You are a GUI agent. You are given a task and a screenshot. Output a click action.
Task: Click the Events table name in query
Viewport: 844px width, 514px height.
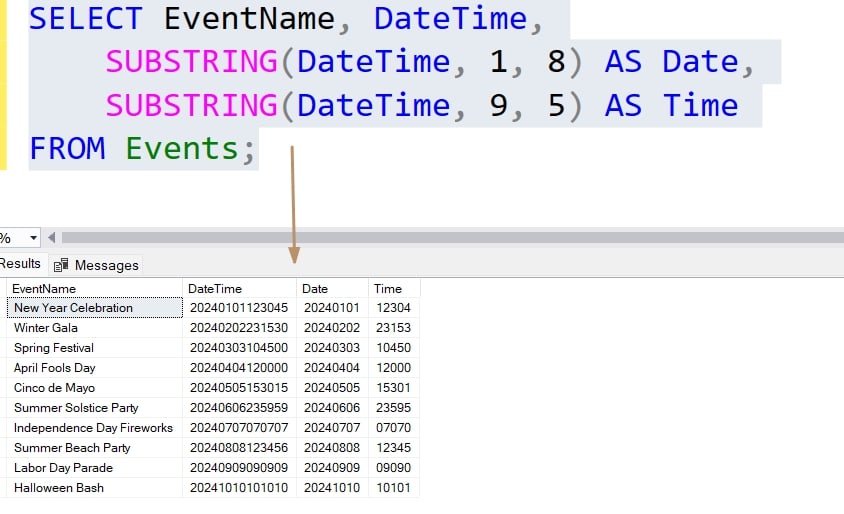(182, 149)
